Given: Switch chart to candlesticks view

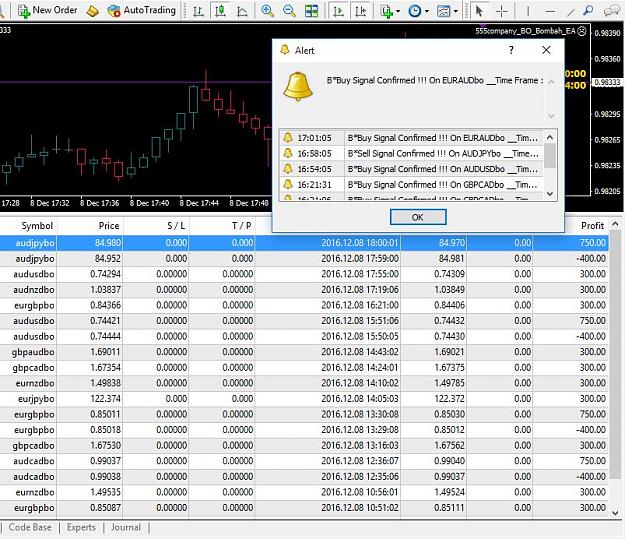Looking at the screenshot, I should coord(220,11).
